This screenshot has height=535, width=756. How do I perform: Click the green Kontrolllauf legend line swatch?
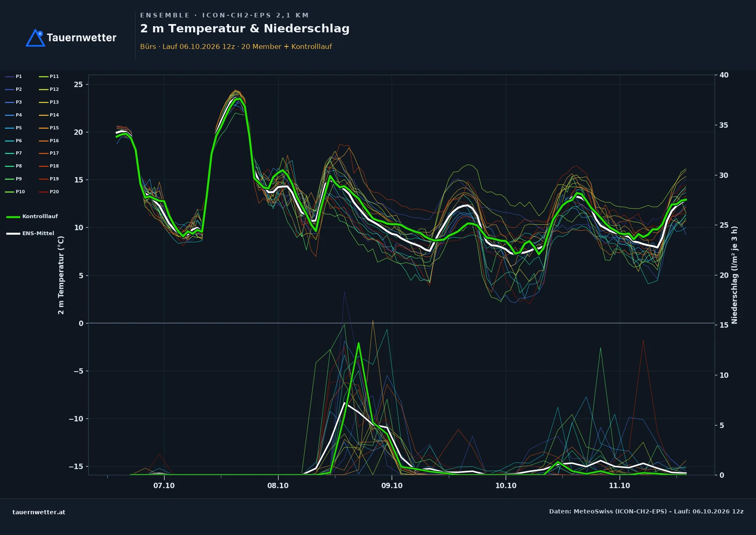coord(13,217)
